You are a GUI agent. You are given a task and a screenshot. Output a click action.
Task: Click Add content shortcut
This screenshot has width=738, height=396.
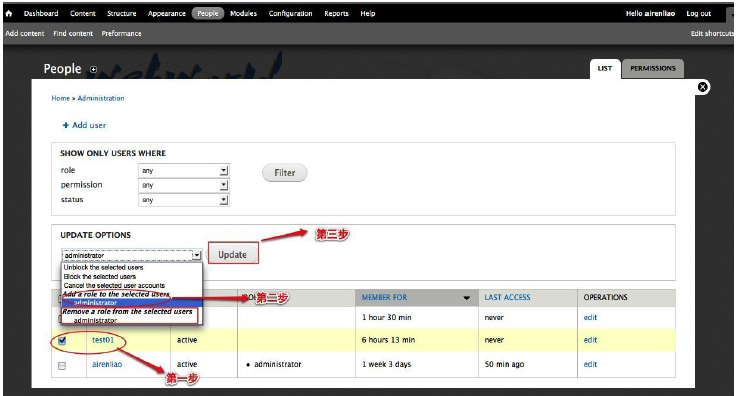point(24,33)
